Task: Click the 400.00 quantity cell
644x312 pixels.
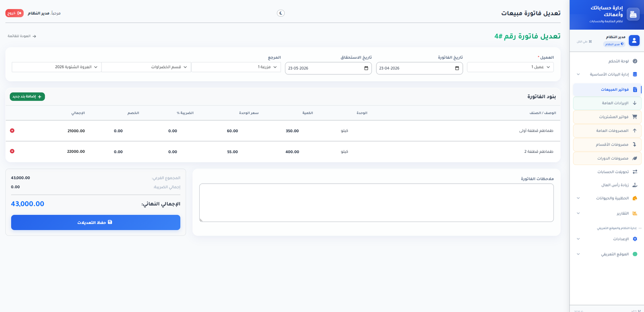Action: (292, 152)
